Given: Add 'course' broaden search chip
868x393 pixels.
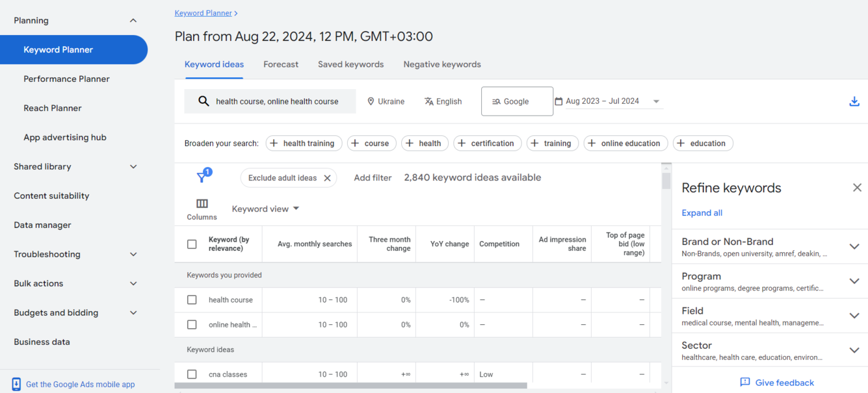Looking at the screenshot, I should [372, 144].
